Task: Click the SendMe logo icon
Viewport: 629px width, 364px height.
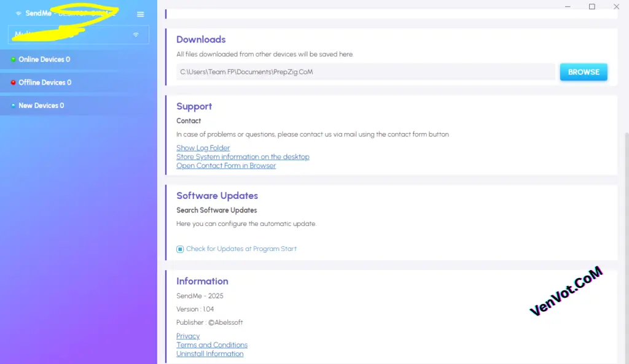Action: pos(18,14)
